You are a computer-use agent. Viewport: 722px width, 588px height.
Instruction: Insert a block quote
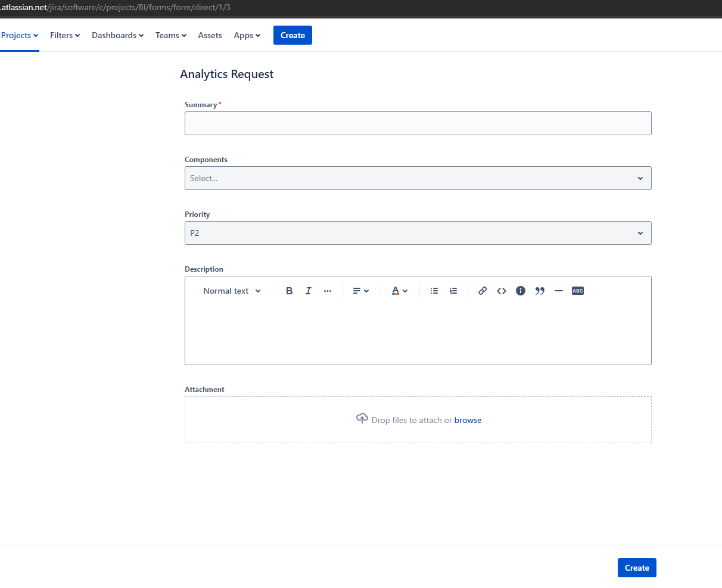click(x=540, y=291)
